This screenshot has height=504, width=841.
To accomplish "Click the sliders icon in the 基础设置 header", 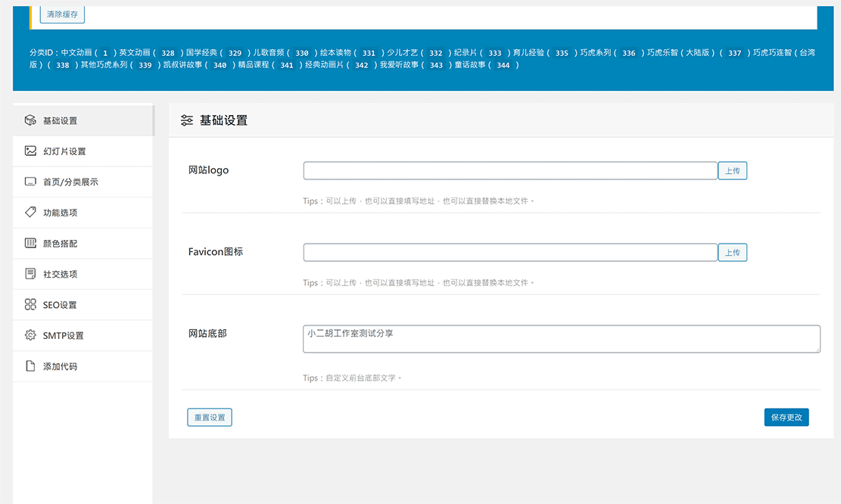I will (x=186, y=120).
